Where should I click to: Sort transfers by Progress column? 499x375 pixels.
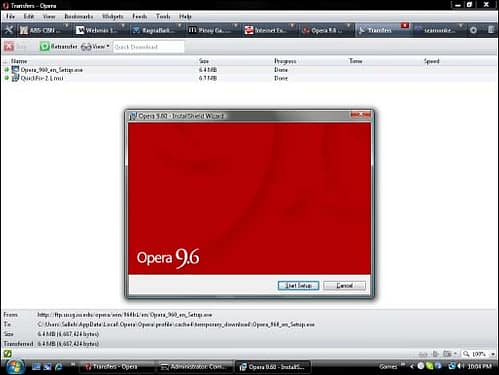[285, 61]
